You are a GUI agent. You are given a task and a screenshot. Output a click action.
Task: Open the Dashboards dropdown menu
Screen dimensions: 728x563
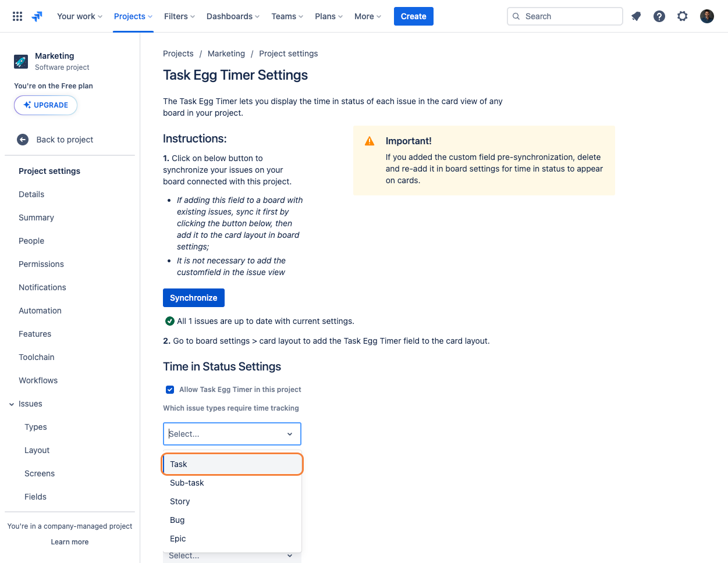[233, 16]
